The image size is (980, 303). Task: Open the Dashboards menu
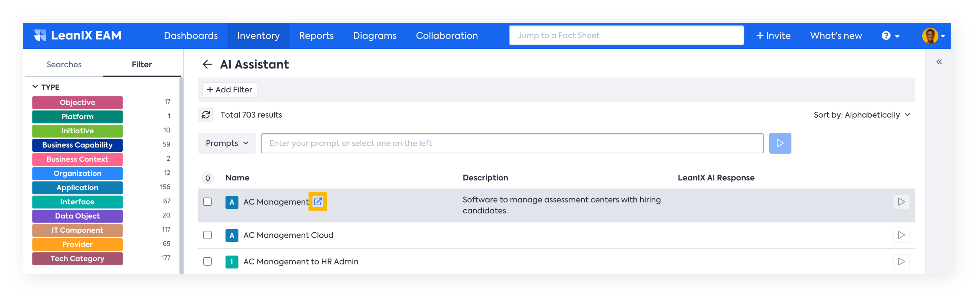pyautogui.click(x=191, y=36)
